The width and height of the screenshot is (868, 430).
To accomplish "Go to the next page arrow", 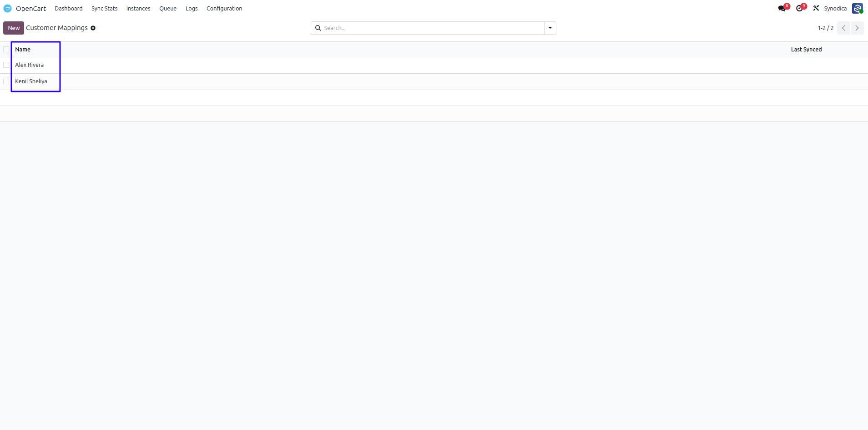I will point(857,28).
